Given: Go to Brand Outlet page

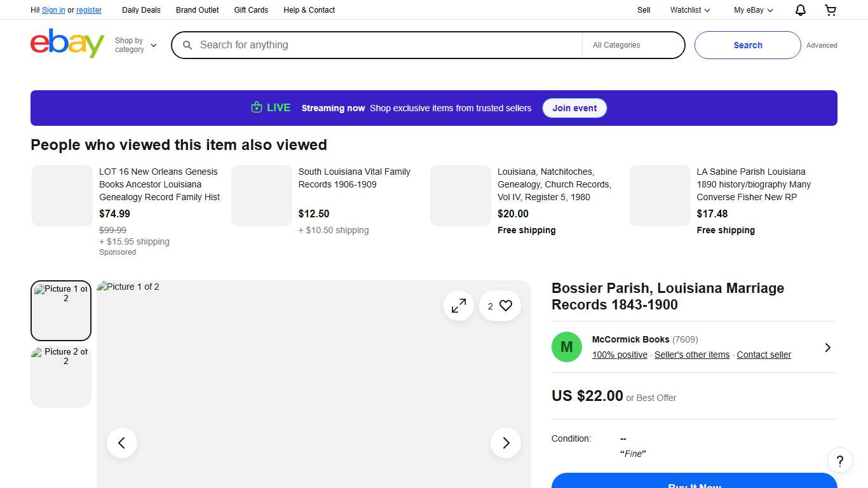Looking at the screenshot, I should pyautogui.click(x=198, y=10).
